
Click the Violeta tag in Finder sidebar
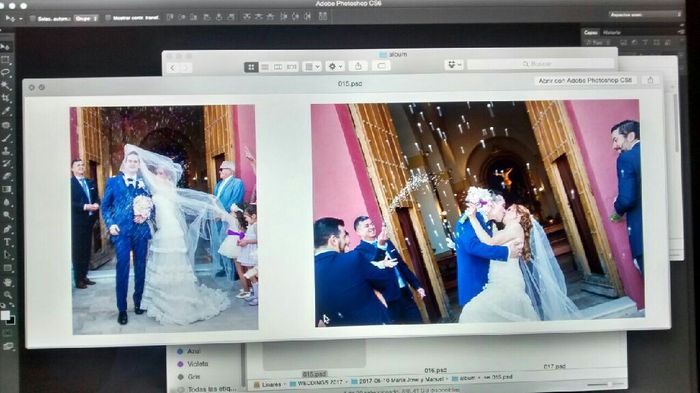(x=192, y=364)
